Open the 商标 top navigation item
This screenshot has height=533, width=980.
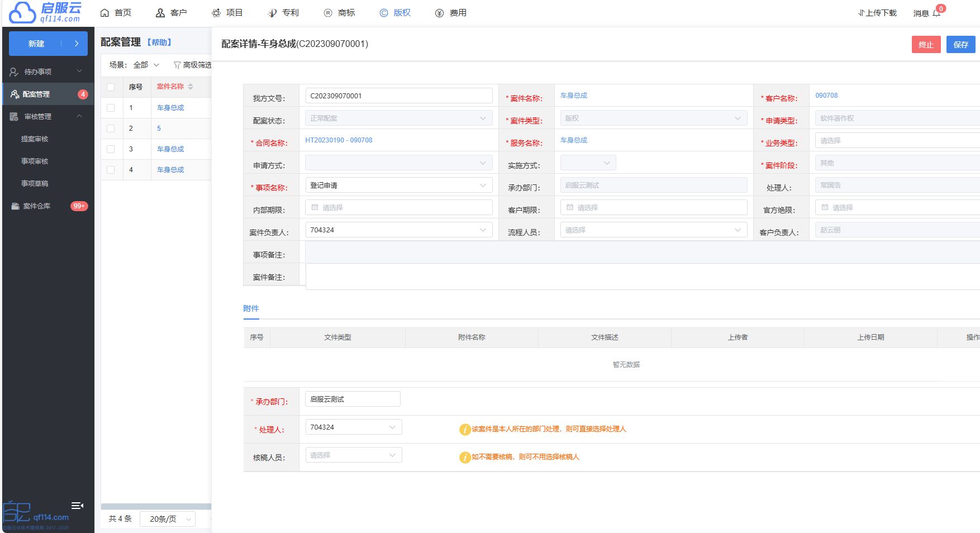tap(339, 13)
